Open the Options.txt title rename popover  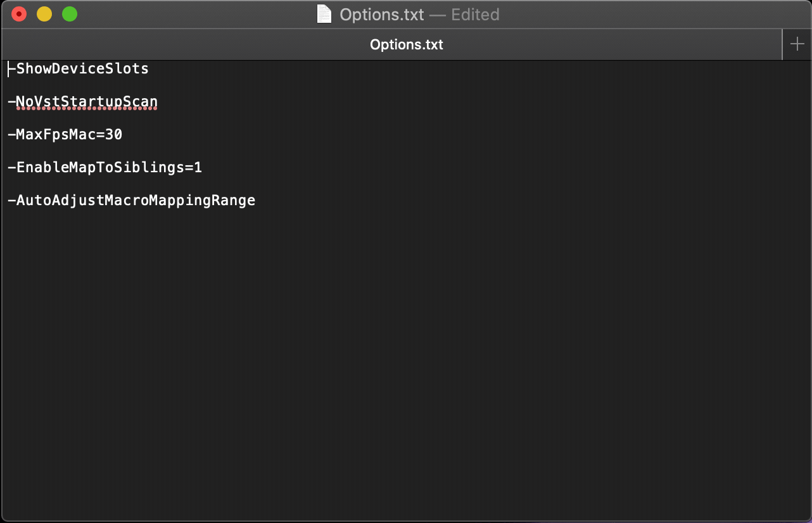[381, 15]
